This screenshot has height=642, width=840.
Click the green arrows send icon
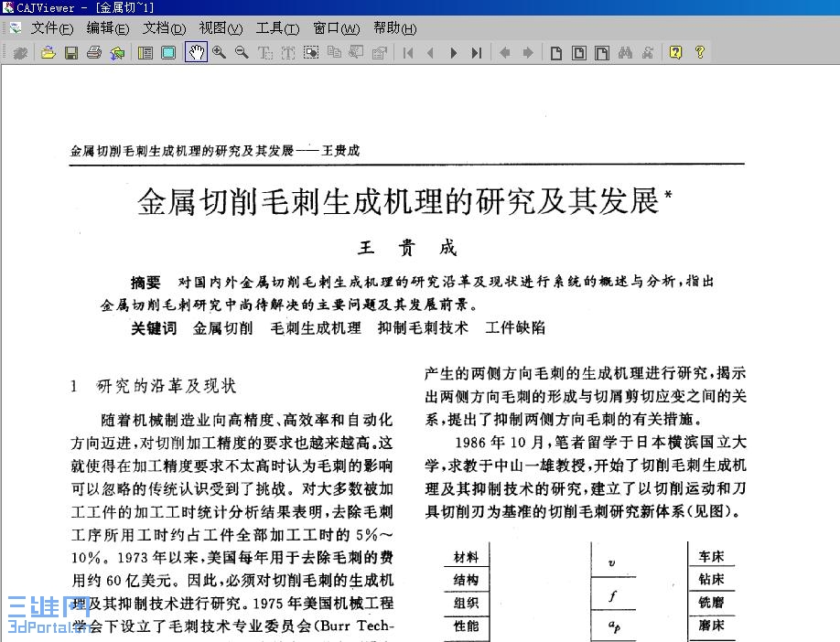click(117, 52)
